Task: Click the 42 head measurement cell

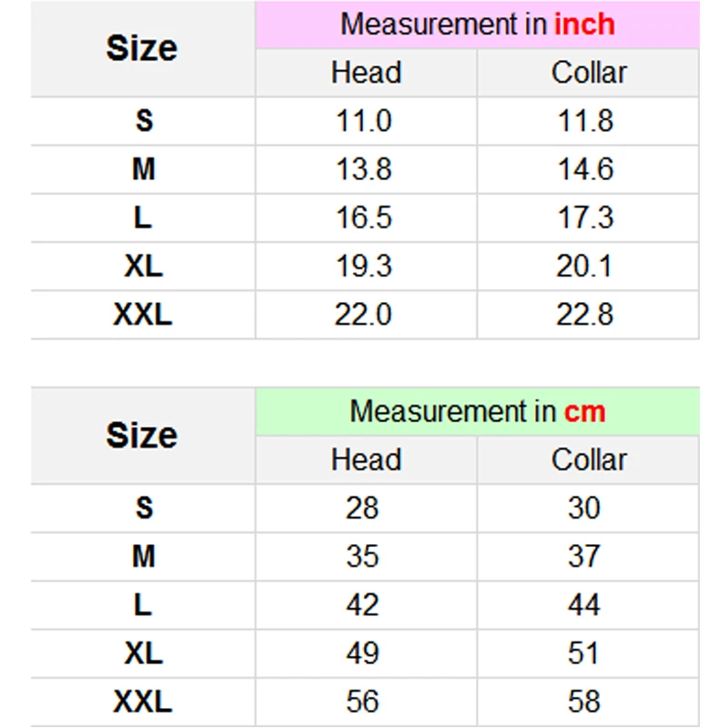Action: pos(362,604)
